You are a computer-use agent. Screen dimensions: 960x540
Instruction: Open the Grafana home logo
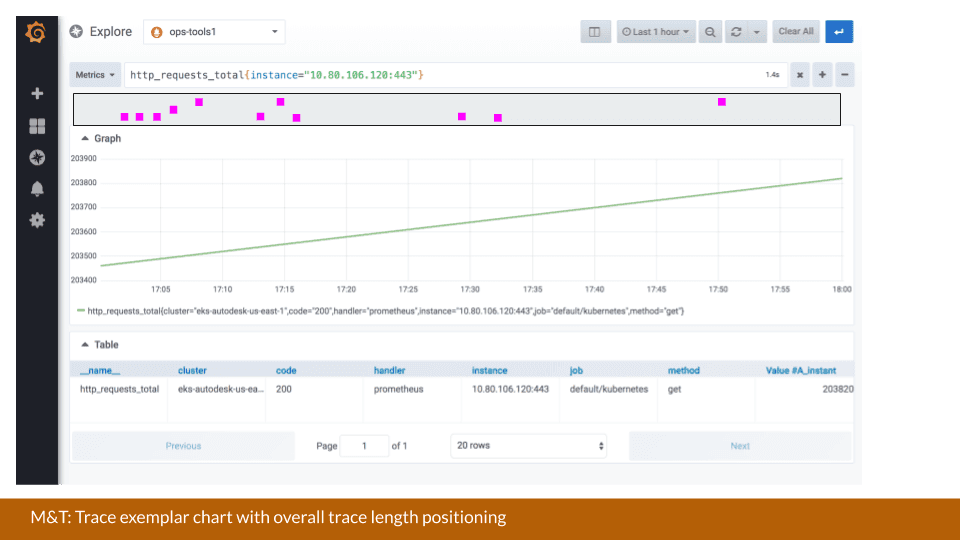(x=36, y=32)
